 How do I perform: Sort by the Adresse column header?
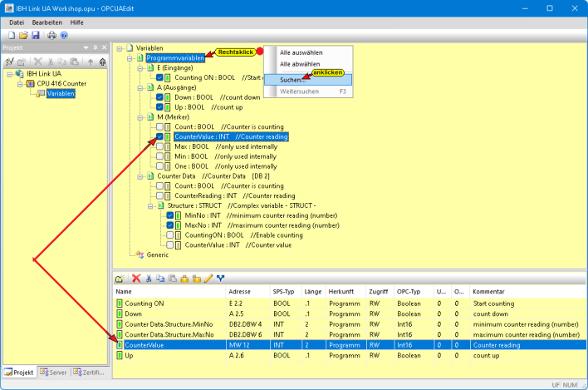tap(247, 292)
